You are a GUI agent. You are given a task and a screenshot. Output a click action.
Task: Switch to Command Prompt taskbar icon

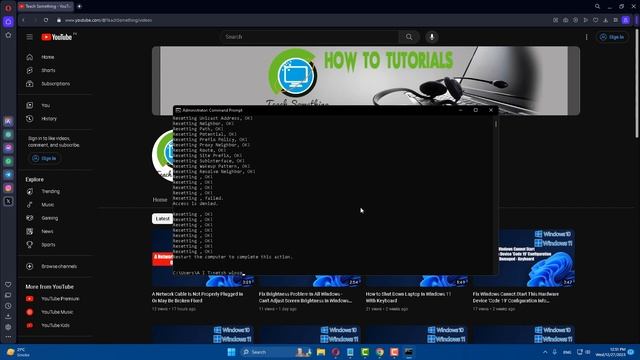point(409,352)
